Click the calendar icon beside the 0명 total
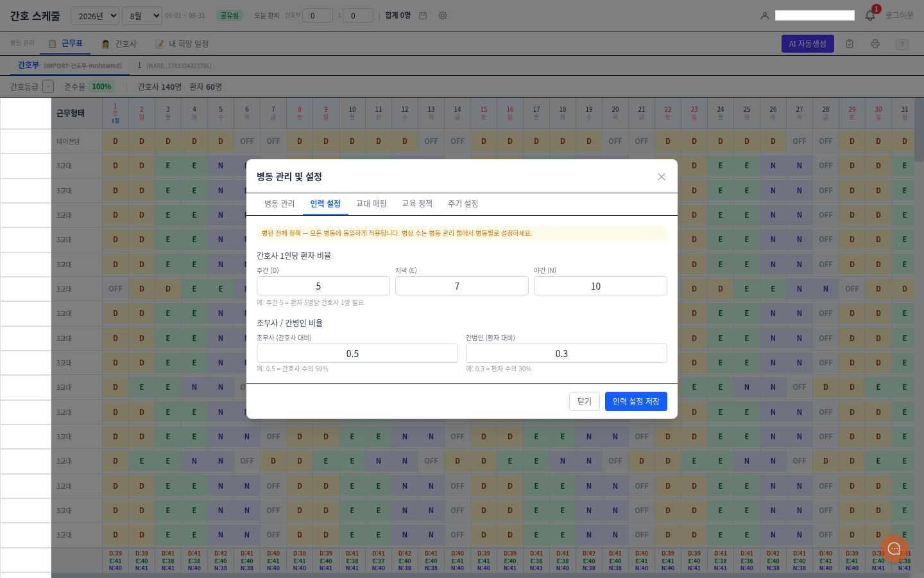The width and height of the screenshot is (924, 578). pyautogui.click(x=423, y=15)
